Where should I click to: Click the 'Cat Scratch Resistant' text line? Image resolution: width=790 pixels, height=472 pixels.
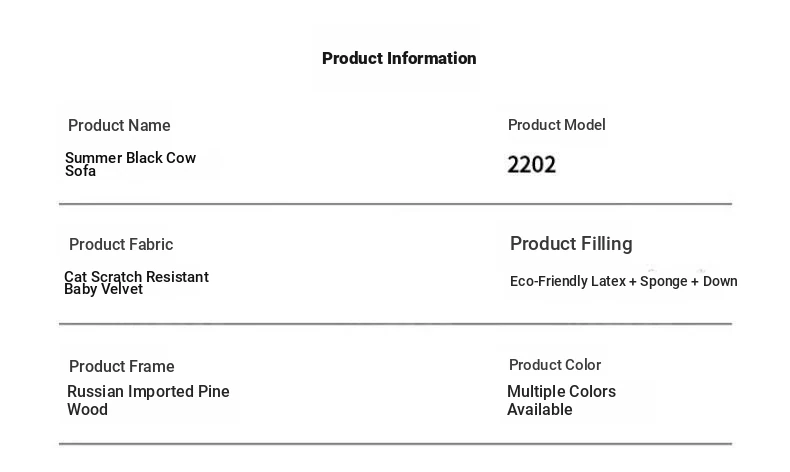point(136,277)
